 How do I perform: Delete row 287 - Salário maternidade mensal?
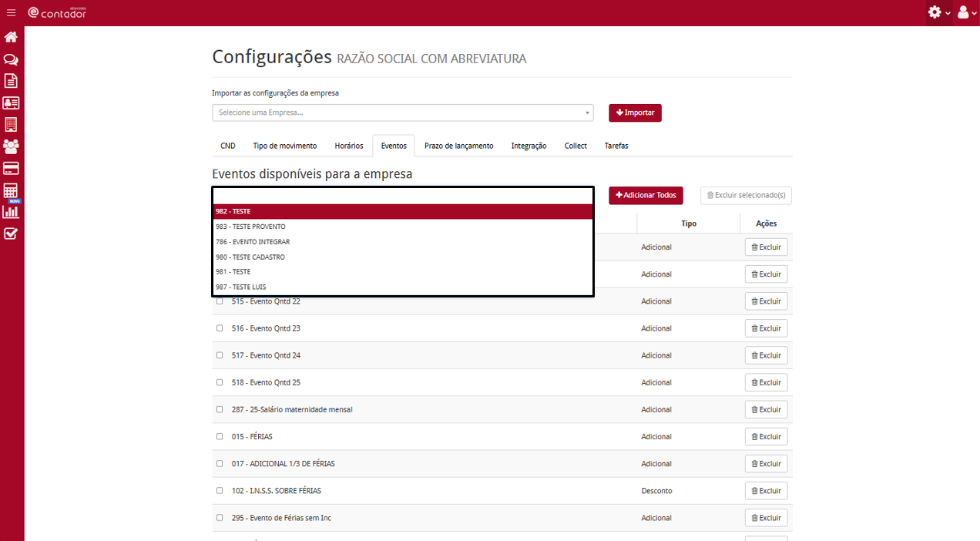click(766, 409)
